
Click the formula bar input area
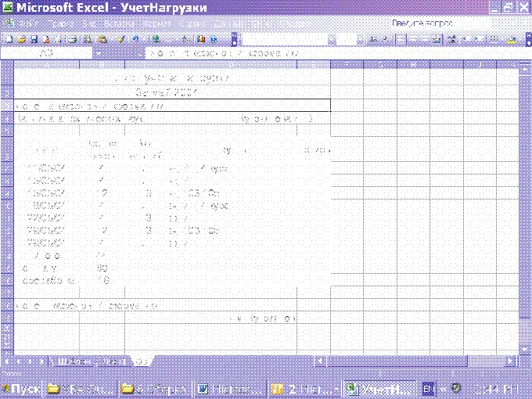(x=338, y=53)
